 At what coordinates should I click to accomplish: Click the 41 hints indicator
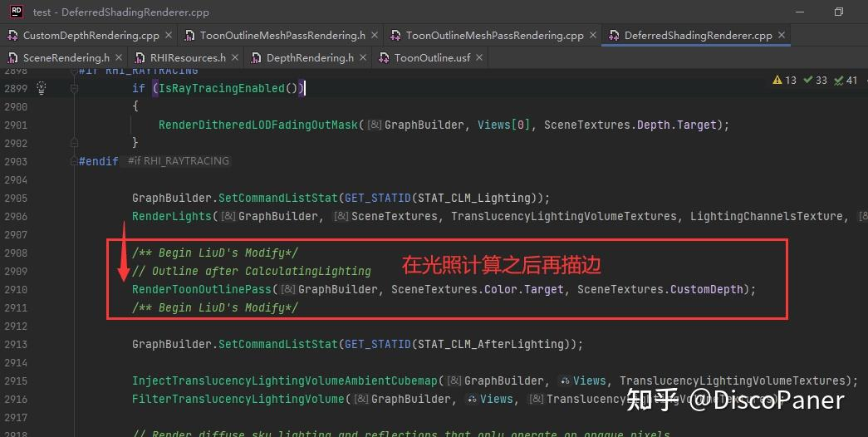click(x=846, y=81)
